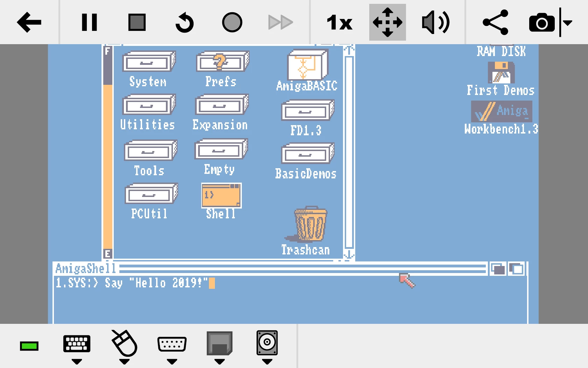Click the Workbench window vertical scrollbar
This screenshot has width=588, height=368.
349,152
